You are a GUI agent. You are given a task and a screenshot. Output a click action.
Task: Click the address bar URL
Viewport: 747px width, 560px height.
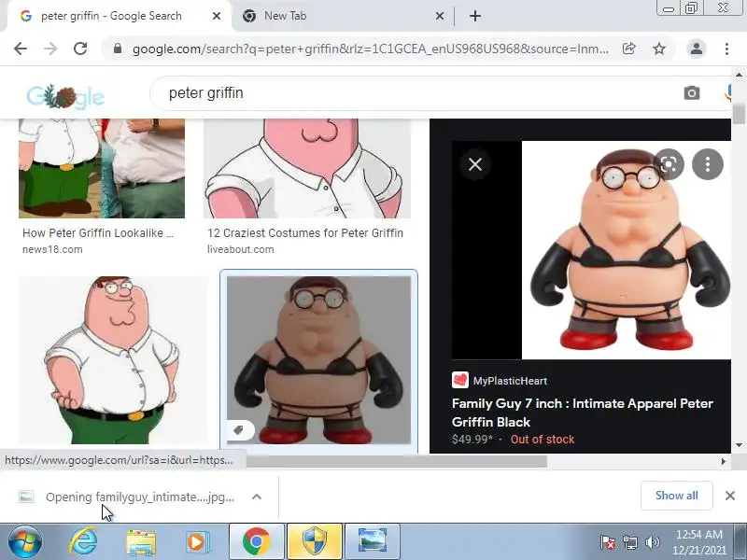[370, 49]
